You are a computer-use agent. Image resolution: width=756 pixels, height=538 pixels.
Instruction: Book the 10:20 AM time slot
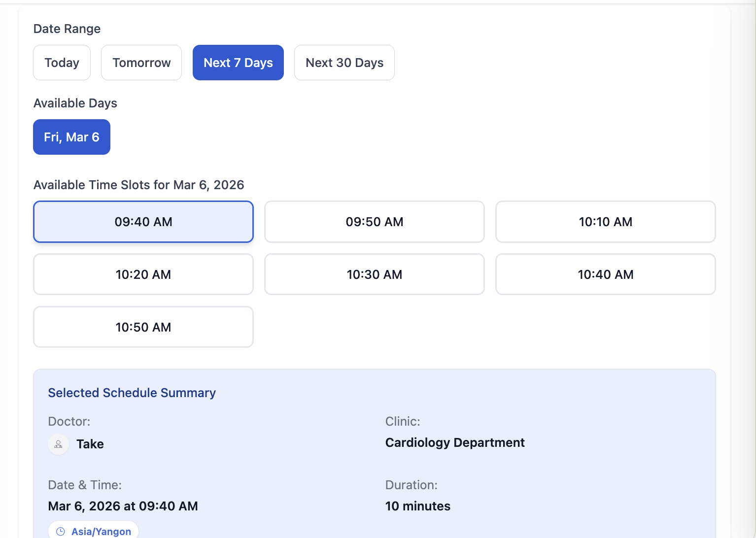pos(143,274)
